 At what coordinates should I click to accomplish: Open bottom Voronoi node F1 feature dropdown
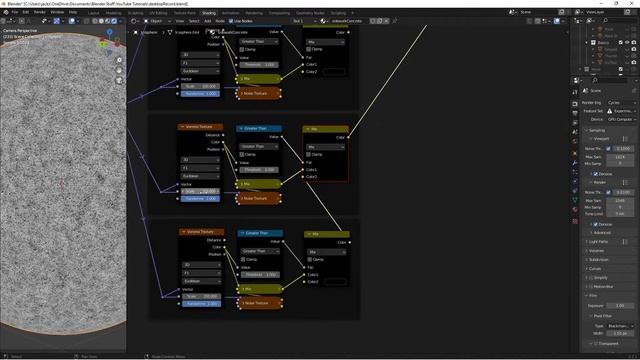click(x=202, y=273)
